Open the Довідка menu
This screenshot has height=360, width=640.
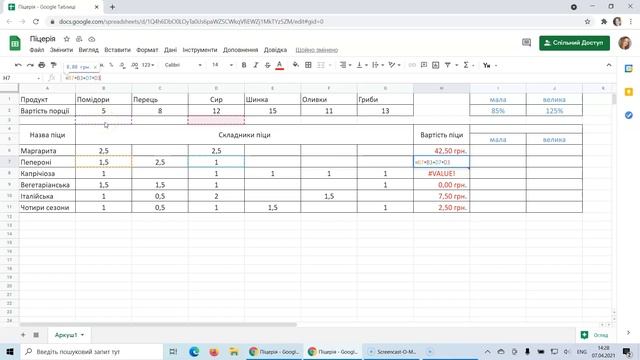(275, 50)
